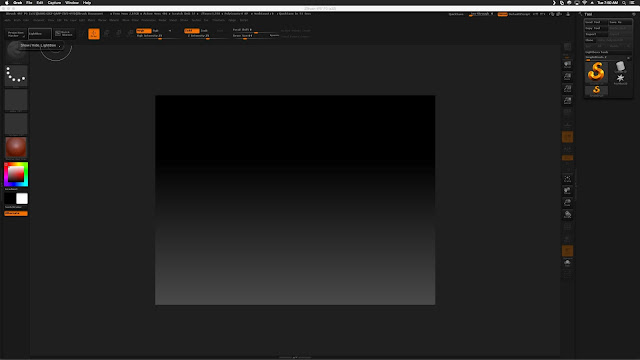Click the Actual size icon in right shelf

click(x=567, y=89)
